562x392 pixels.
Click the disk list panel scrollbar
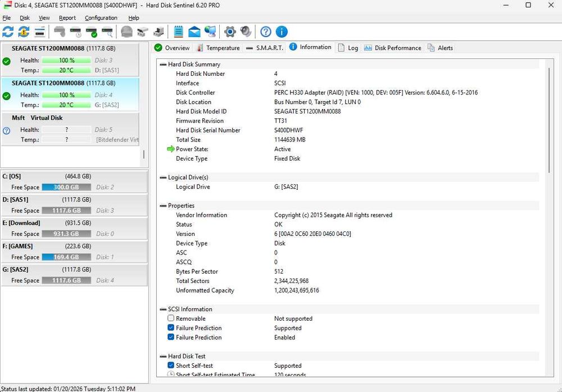(x=144, y=154)
